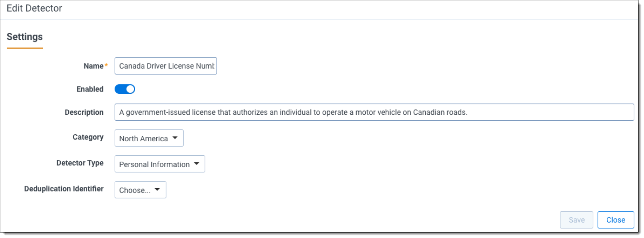The width and height of the screenshot is (644, 238).
Task: Click the Enabled label text
Action: pos(90,89)
